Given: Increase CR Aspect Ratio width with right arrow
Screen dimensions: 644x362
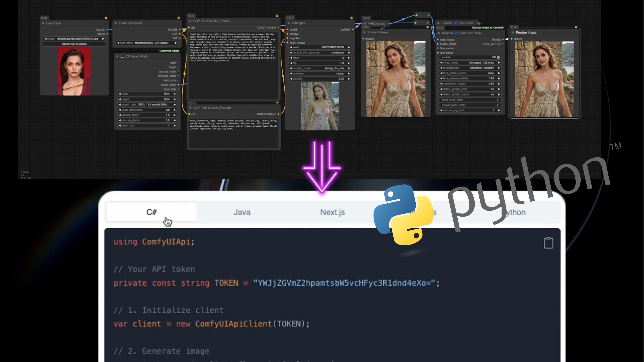Looking at the screenshot, I should point(174,94).
